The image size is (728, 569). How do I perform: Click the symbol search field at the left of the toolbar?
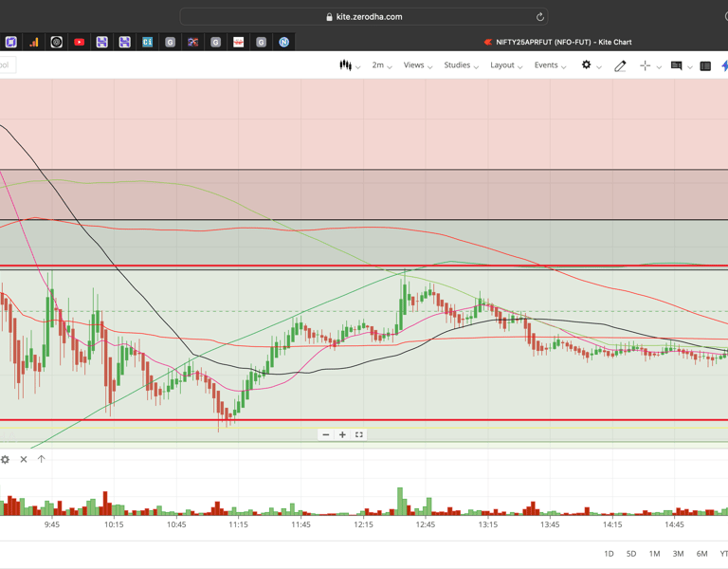point(7,65)
